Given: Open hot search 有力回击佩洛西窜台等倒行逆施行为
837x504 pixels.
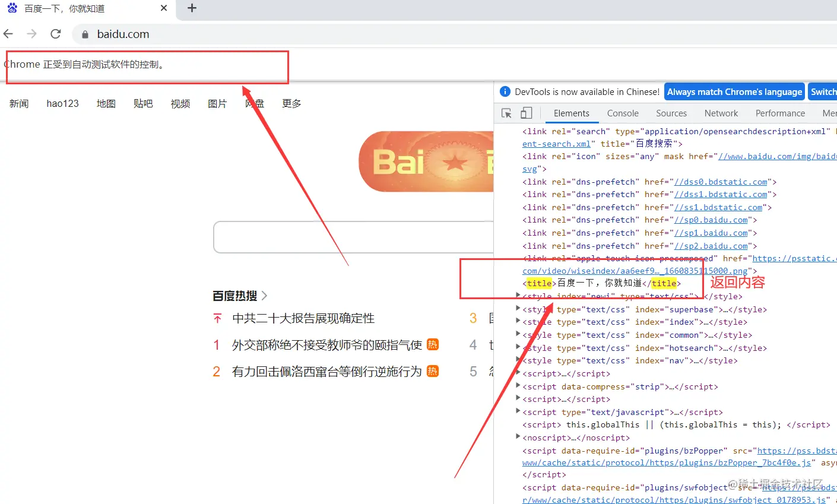Looking at the screenshot, I should pyautogui.click(x=327, y=372).
